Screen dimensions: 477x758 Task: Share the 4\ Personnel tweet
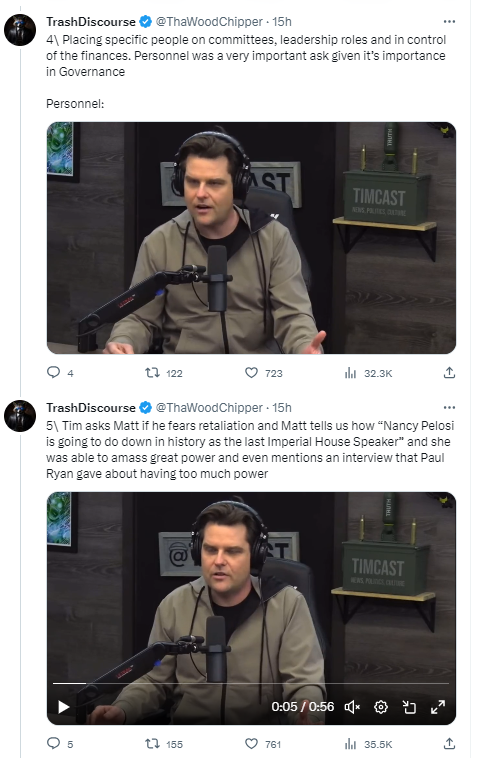click(x=449, y=373)
